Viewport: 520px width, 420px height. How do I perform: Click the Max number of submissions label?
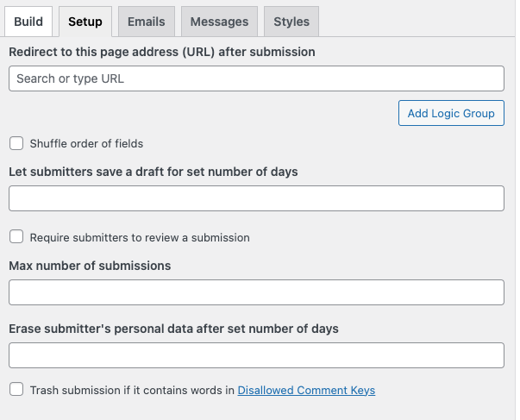tap(90, 266)
